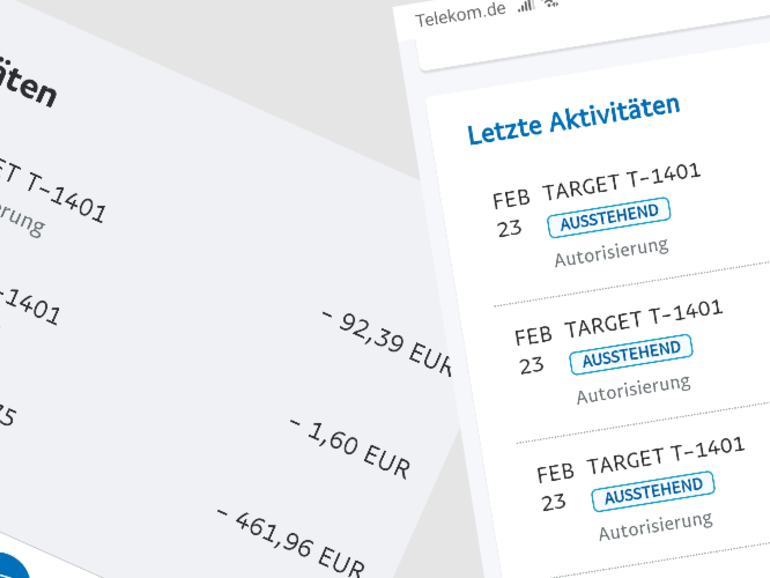
Task: Select the first FEB 23 date label
Action: click(x=511, y=213)
